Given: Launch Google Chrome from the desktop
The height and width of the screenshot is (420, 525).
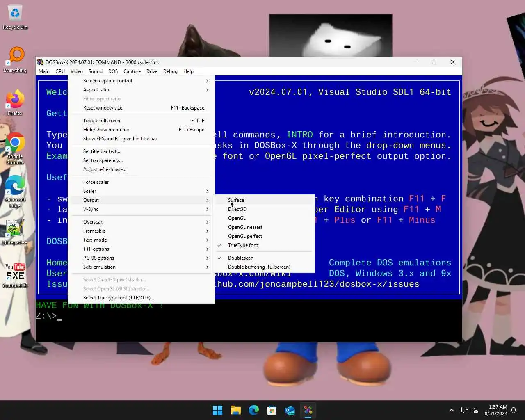Looking at the screenshot, I should pyautogui.click(x=15, y=148).
